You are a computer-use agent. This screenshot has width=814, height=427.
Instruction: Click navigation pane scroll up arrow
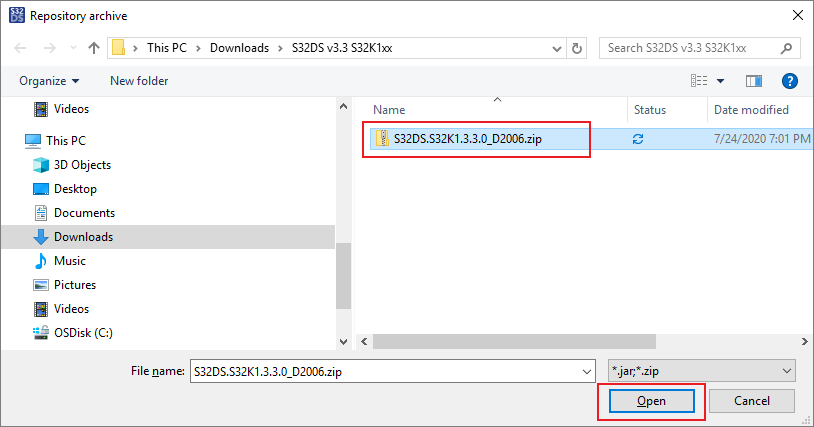[343, 106]
